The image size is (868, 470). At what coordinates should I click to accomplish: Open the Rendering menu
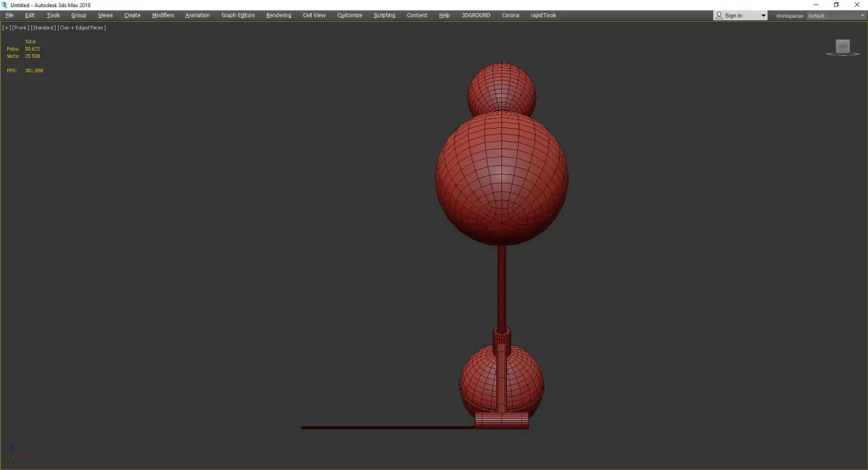coord(278,15)
